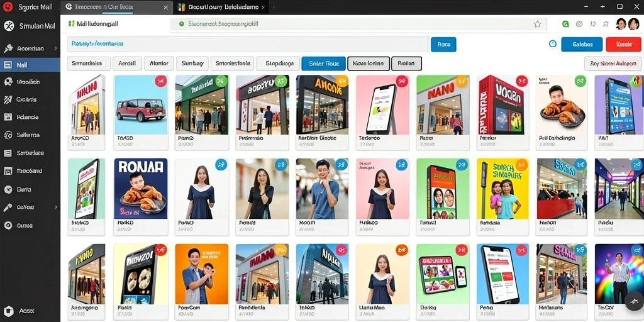Open the man on the colorful stage card
The image size is (644, 322).
619,282
